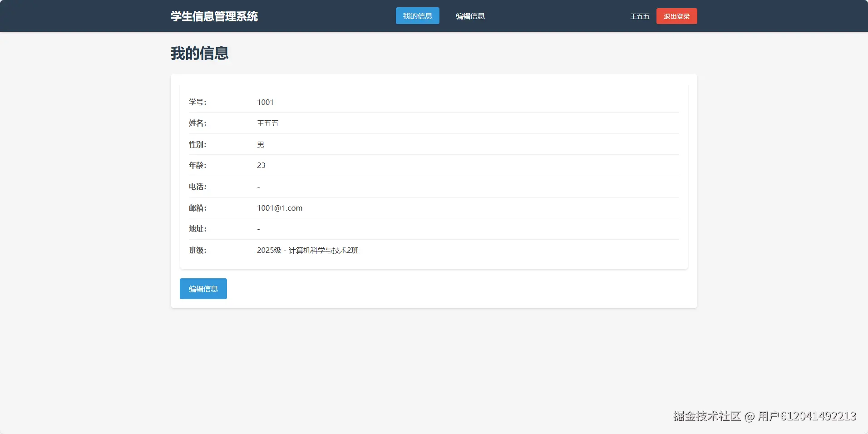Click the username 王五五 in the header
This screenshot has height=434, width=868.
pyautogui.click(x=640, y=16)
